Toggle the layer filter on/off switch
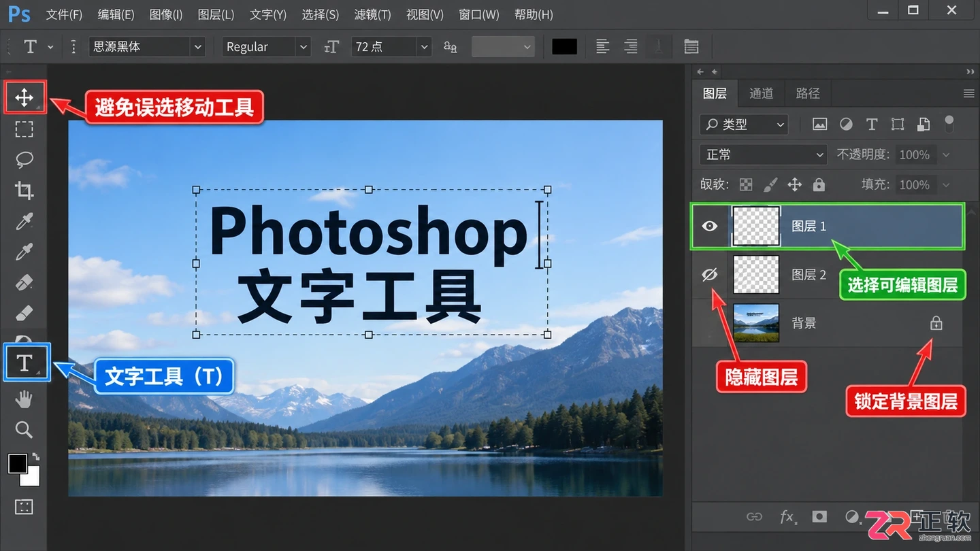This screenshot has width=980, height=551. click(949, 124)
